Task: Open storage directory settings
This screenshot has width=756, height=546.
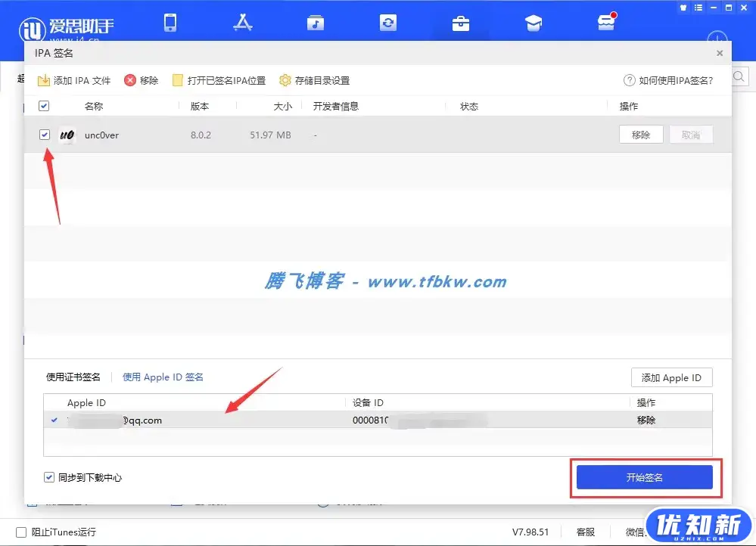Action: pyautogui.click(x=314, y=80)
